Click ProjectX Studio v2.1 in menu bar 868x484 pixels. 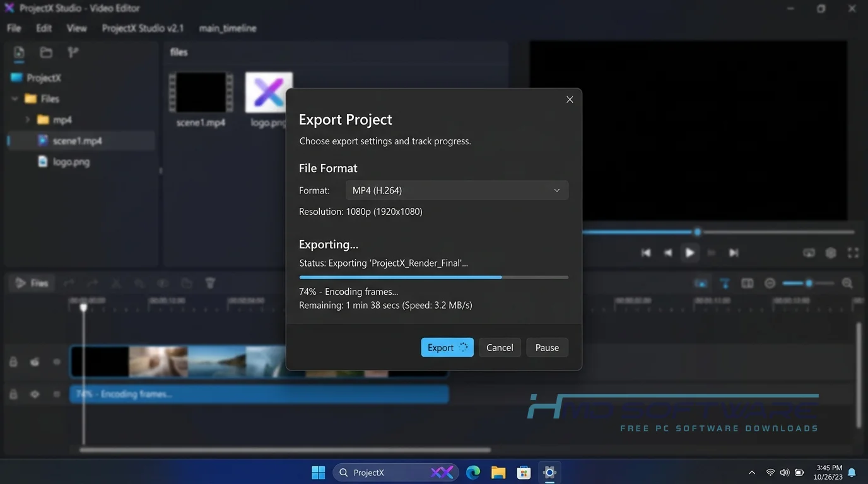pyautogui.click(x=143, y=28)
